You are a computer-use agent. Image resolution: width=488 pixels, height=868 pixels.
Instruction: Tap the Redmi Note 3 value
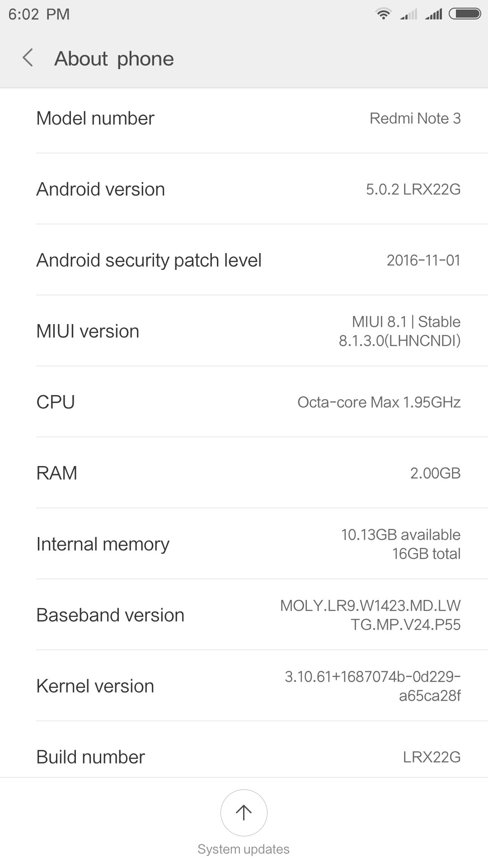pyautogui.click(x=415, y=118)
